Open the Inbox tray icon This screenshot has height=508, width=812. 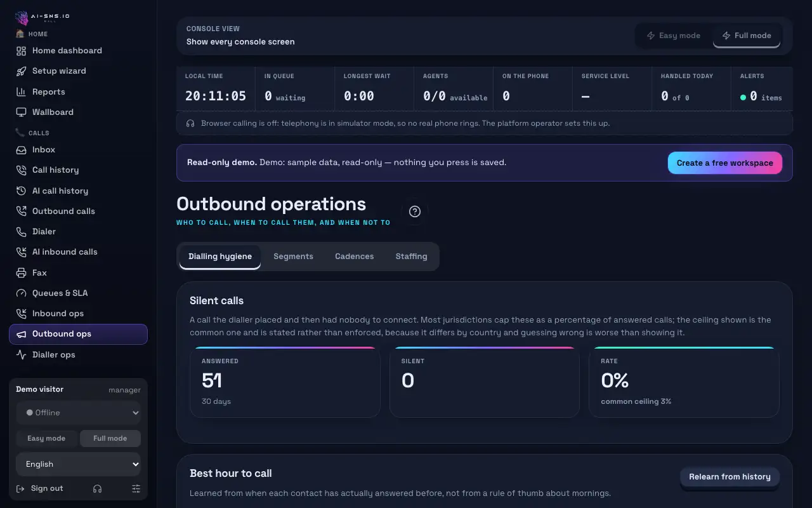tap(21, 150)
